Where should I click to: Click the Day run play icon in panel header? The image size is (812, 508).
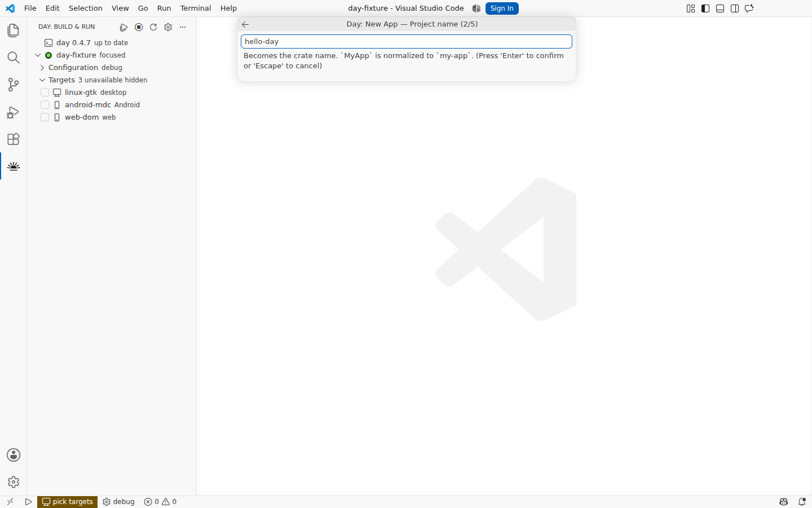pyautogui.click(x=123, y=27)
